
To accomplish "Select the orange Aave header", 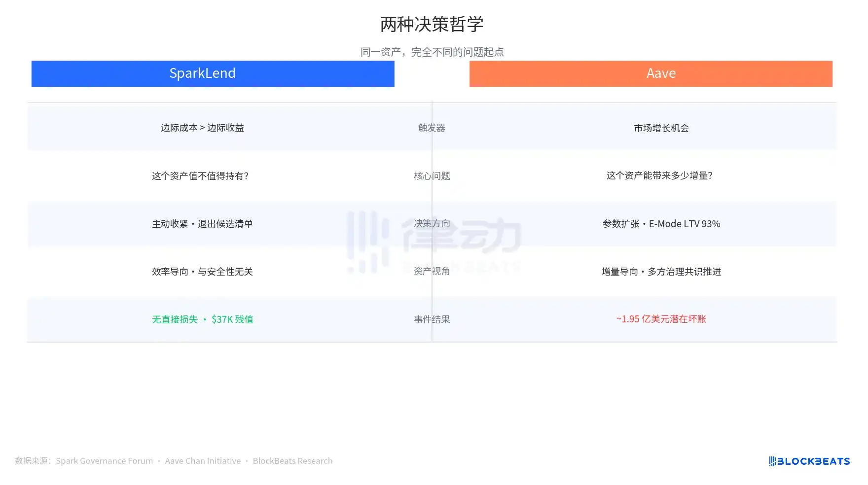I will [651, 73].
